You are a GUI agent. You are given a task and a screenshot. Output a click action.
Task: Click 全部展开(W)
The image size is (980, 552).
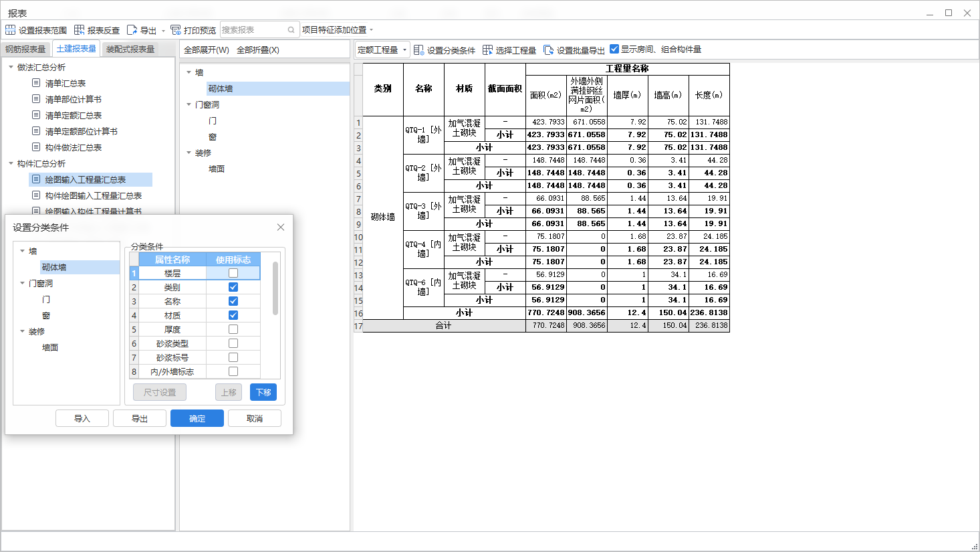(207, 50)
